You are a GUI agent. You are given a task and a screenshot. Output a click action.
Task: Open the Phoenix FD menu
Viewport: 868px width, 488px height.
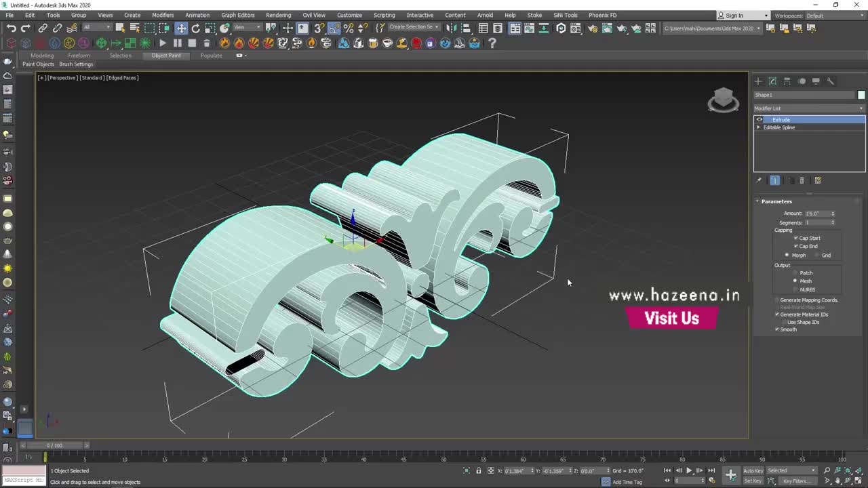(602, 15)
